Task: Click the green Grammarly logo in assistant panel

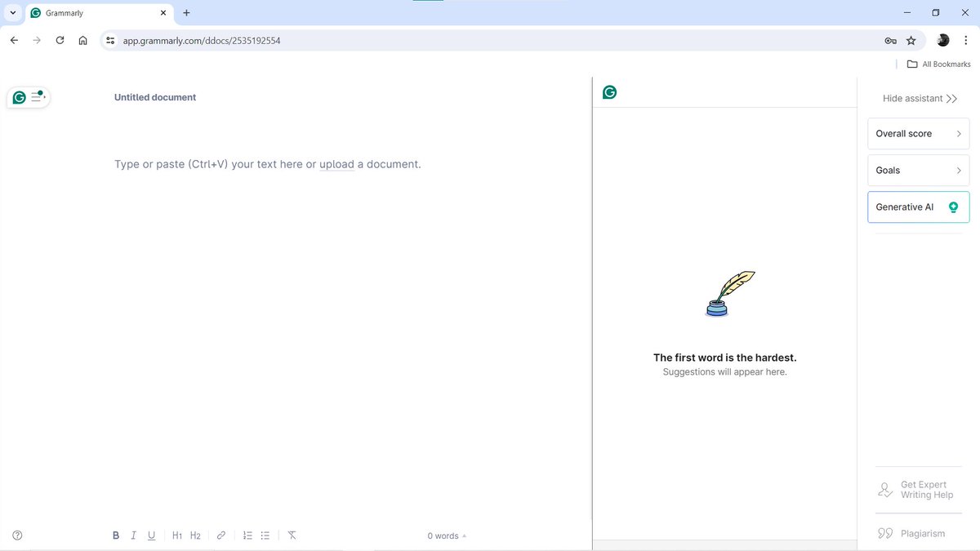Action: (609, 92)
